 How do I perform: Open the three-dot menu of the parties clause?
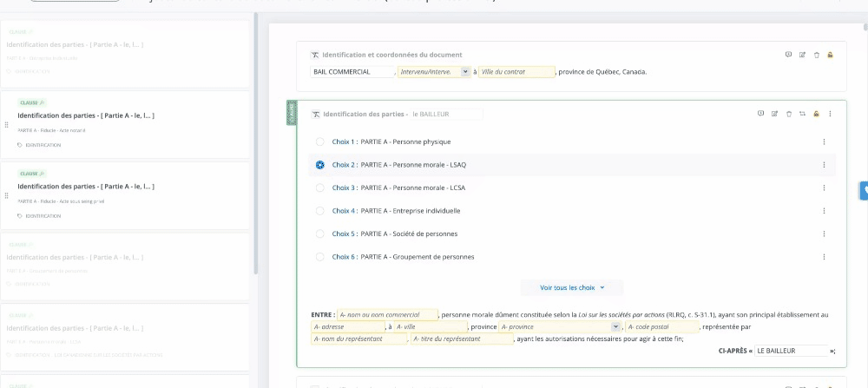tap(830, 114)
